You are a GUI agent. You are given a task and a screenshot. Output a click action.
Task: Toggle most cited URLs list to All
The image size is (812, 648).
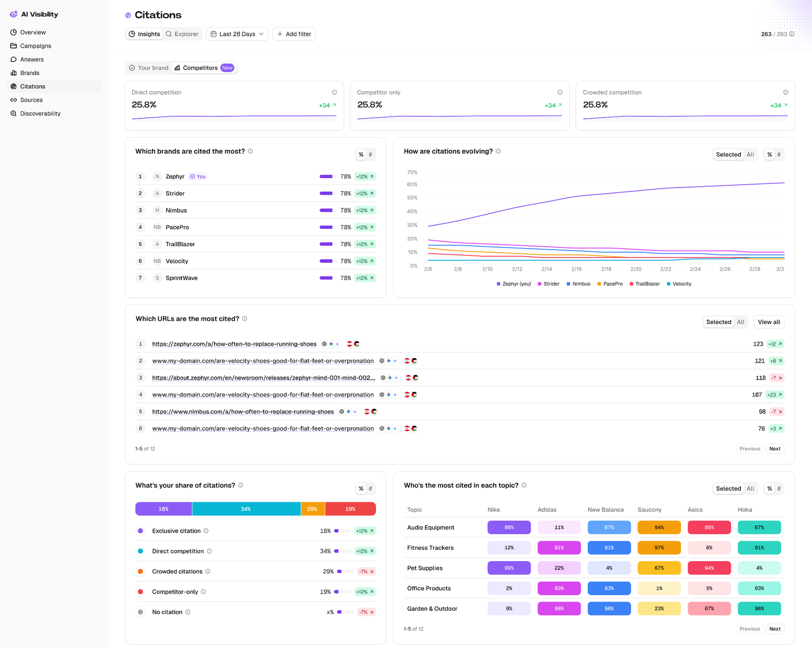[x=741, y=322]
